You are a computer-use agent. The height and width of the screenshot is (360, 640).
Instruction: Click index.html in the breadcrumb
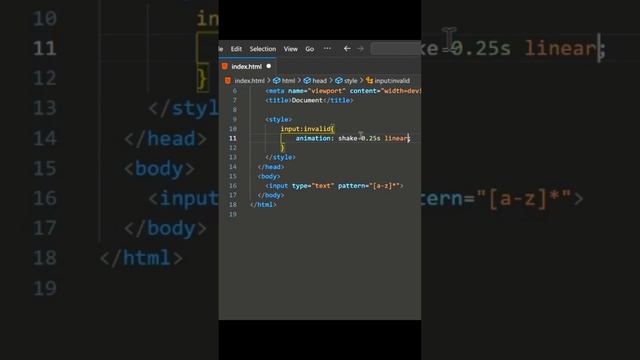[249, 81]
